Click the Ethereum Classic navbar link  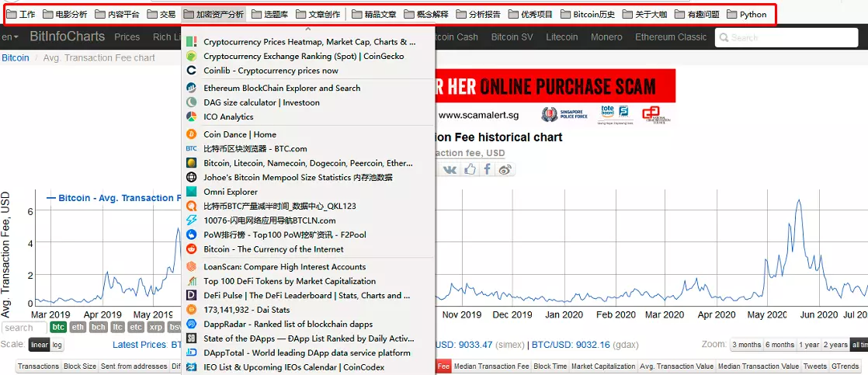670,36
